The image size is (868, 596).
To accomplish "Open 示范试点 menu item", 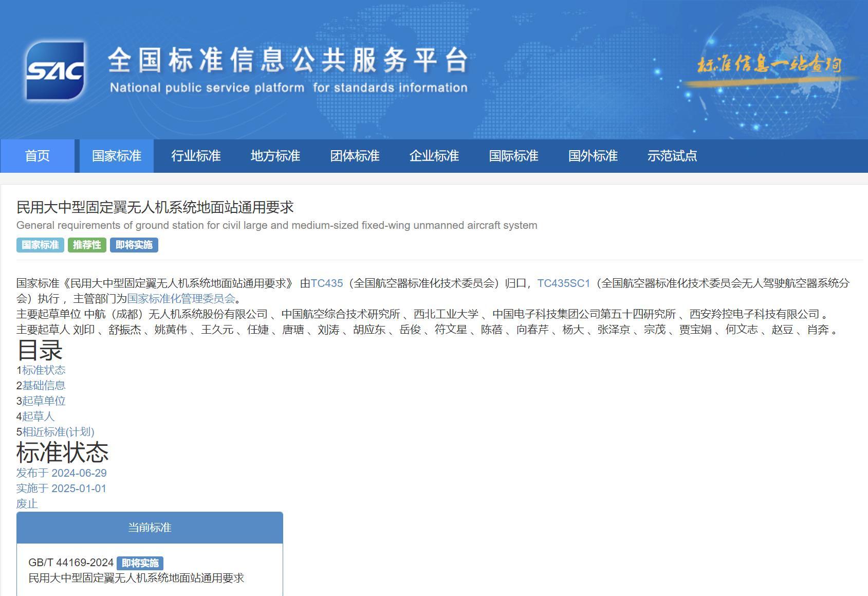I will [x=672, y=156].
